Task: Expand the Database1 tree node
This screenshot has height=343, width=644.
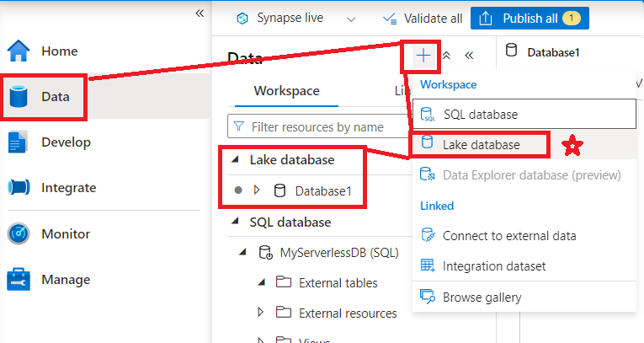Action: (x=257, y=190)
